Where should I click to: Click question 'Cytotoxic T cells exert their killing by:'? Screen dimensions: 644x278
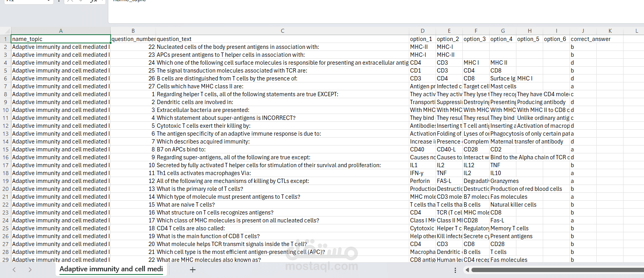(x=282, y=126)
